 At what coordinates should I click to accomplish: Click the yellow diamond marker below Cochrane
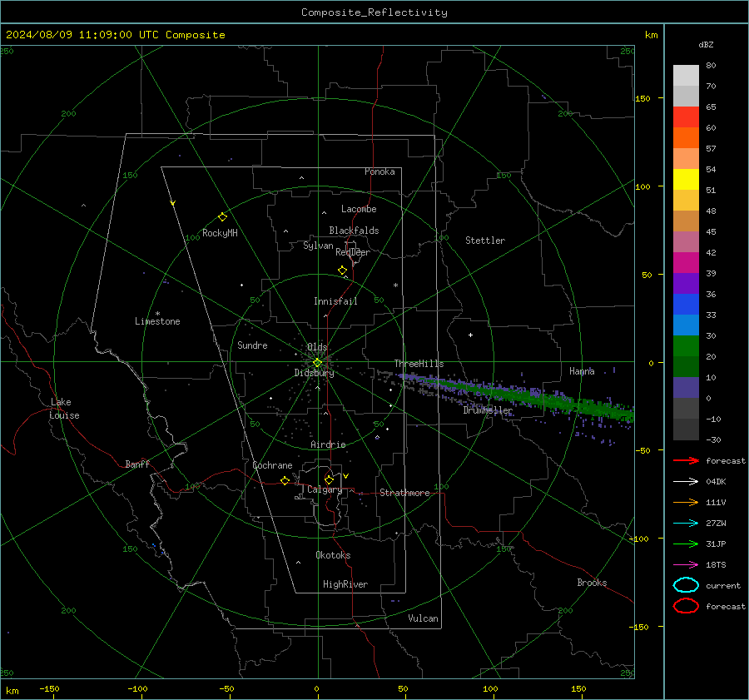(x=285, y=480)
